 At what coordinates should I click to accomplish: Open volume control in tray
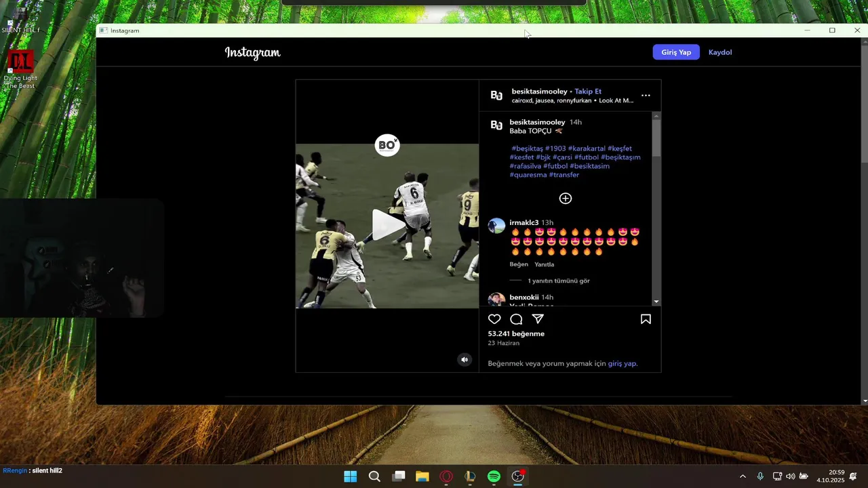790,476
